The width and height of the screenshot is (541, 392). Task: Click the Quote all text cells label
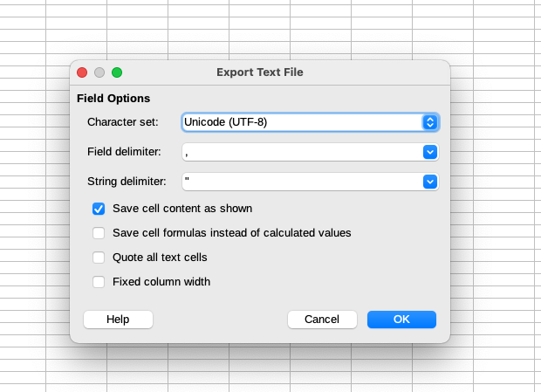pyautogui.click(x=160, y=258)
